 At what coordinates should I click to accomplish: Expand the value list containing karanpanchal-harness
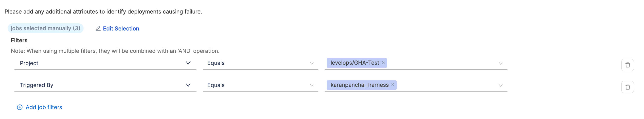coord(500,85)
